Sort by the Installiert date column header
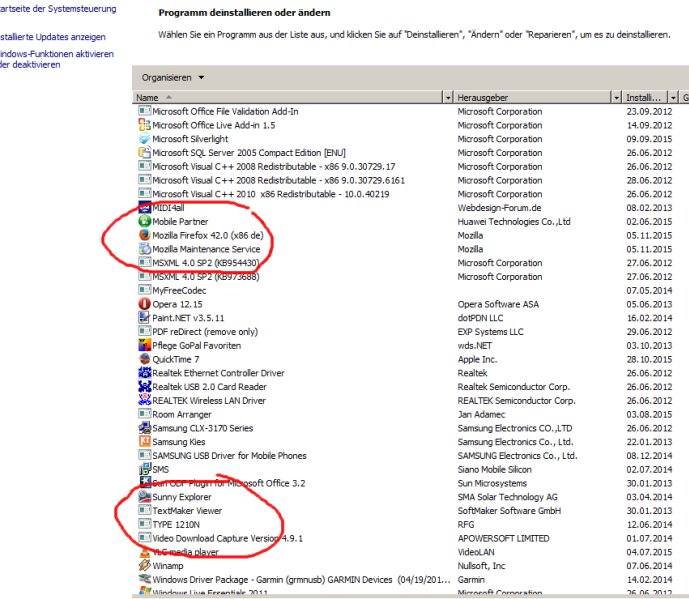The height and width of the screenshot is (599, 689). point(645,97)
